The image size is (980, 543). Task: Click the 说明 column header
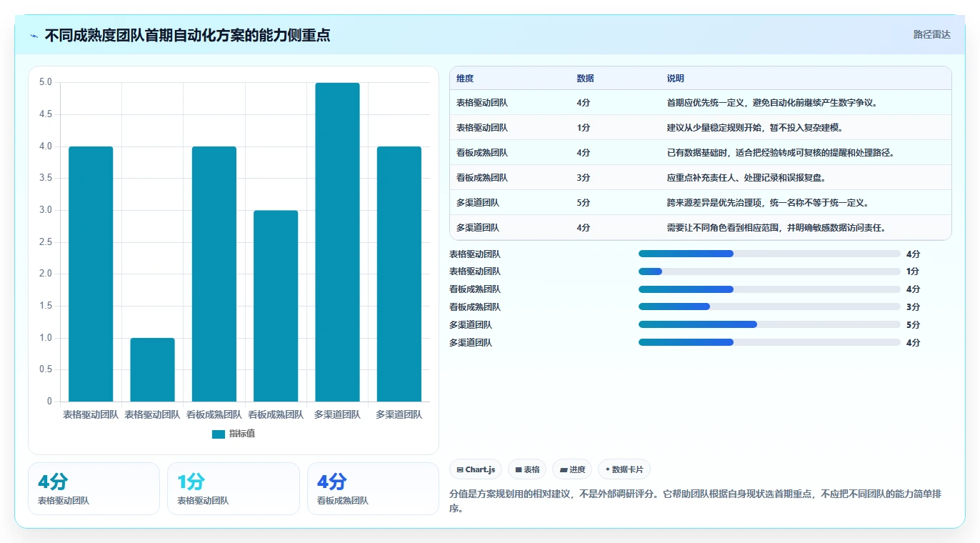(675, 79)
